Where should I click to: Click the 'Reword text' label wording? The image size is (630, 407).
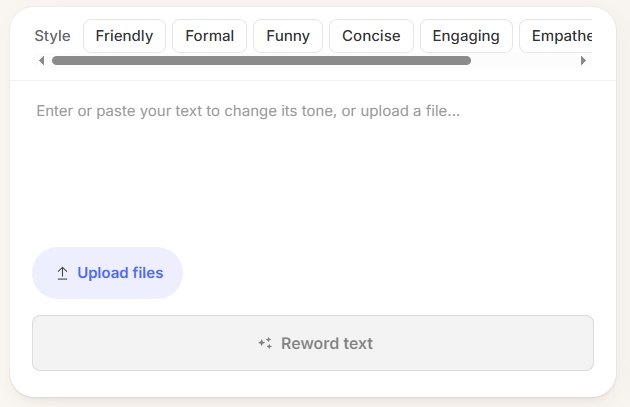[x=326, y=343]
